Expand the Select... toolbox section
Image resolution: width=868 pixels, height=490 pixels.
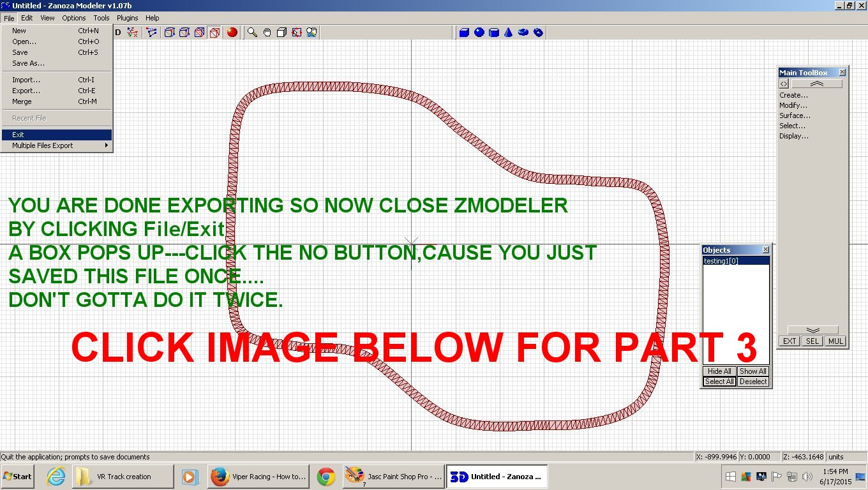(x=793, y=126)
